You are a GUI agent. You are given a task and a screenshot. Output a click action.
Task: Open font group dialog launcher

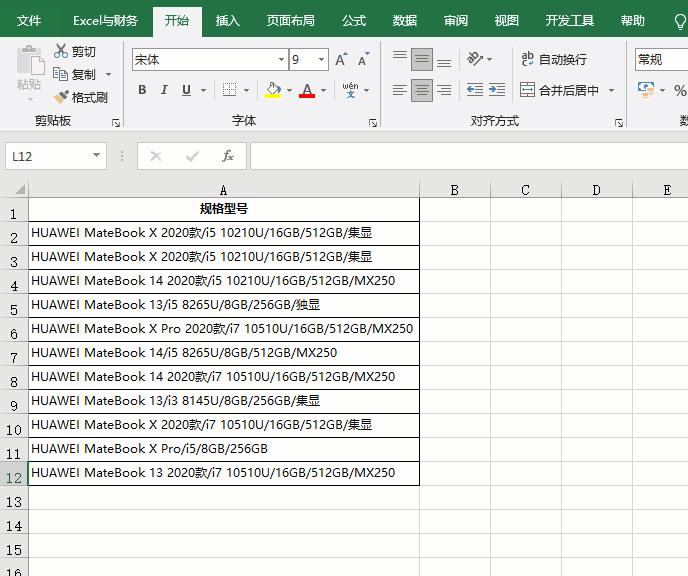[373, 123]
